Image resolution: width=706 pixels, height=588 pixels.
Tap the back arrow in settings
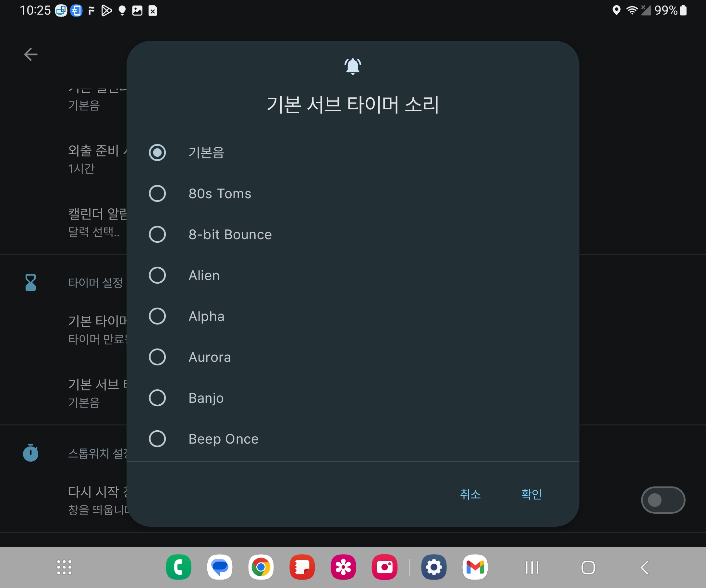[x=30, y=54]
